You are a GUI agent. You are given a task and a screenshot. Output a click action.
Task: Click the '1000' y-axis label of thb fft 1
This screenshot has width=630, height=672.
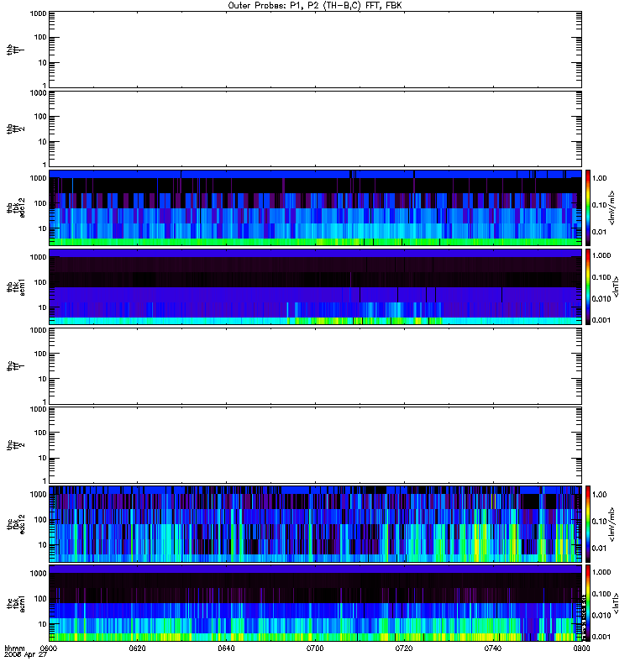tap(38, 13)
